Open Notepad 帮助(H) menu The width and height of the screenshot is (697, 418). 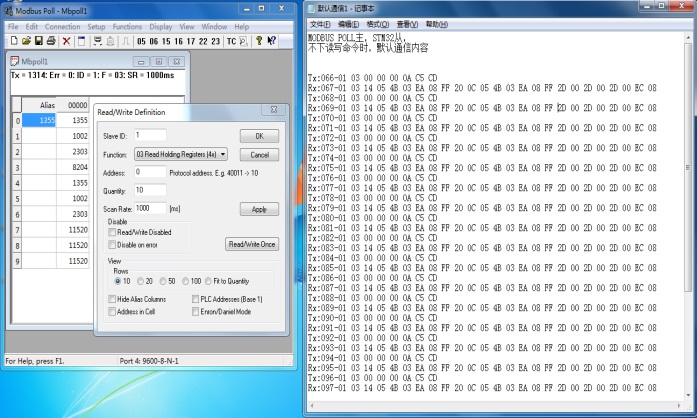pos(437,24)
